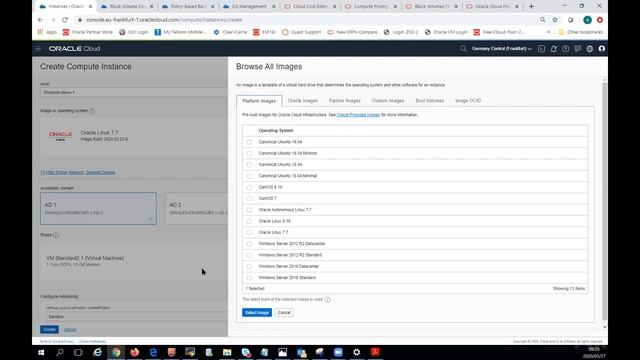
Task: Open Windows taskbar search
Action: pyautogui.click(x=60, y=352)
